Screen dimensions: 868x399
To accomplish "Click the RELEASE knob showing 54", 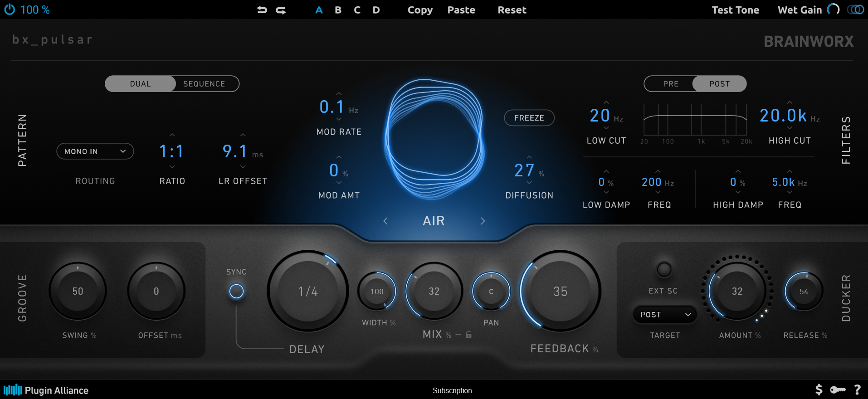I will pos(804,292).
